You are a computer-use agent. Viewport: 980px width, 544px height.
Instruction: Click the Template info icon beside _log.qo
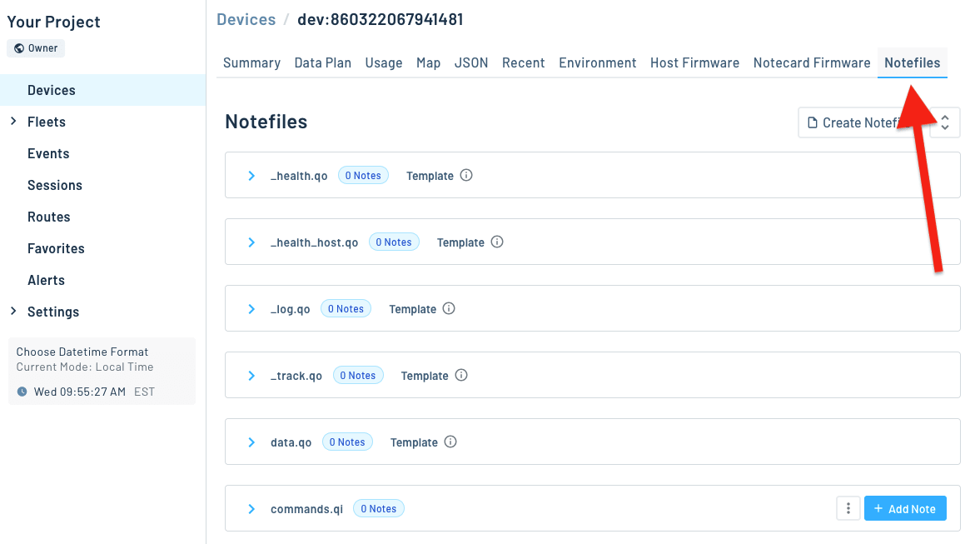click(x=449, y=308)
